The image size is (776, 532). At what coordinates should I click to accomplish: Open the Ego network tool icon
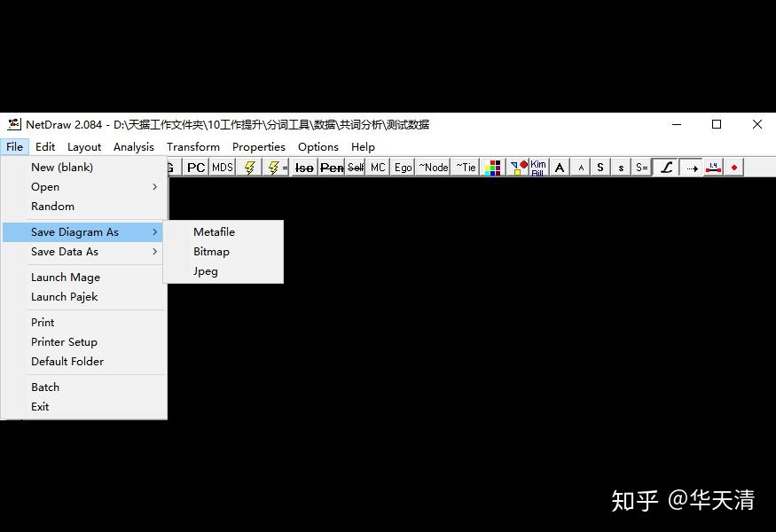[x=402, y=167]
